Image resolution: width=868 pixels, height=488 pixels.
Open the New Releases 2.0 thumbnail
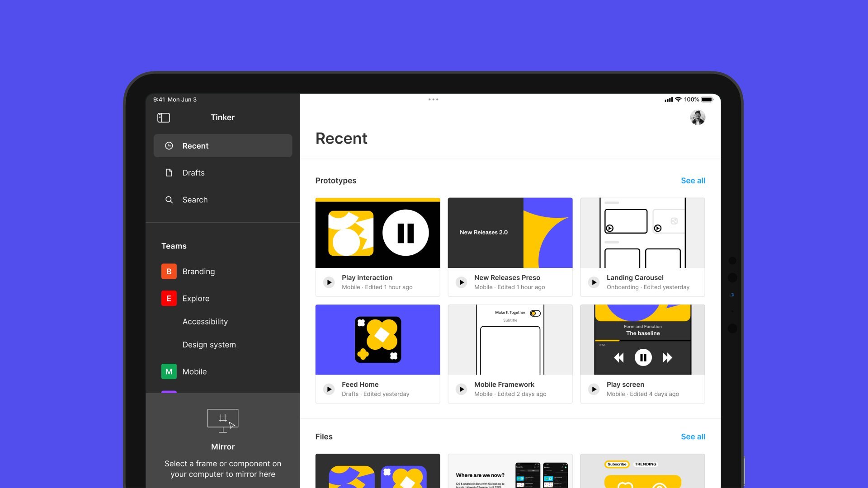[x=510, y=233]
